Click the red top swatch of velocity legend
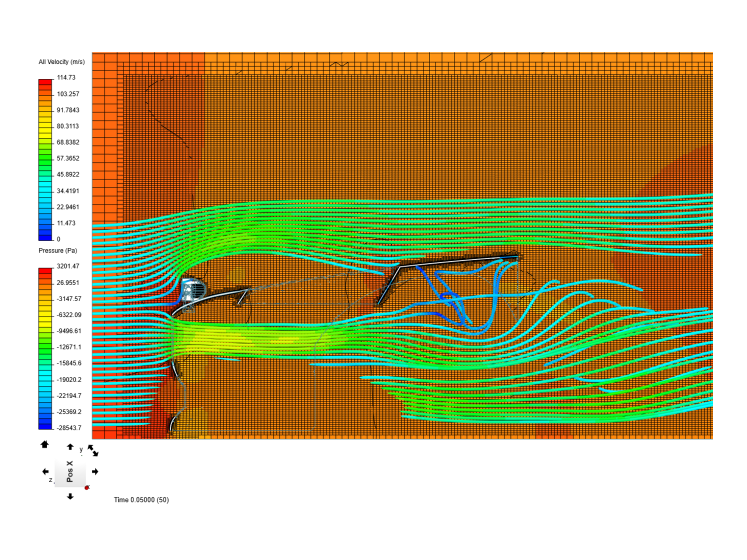 click(x=45, y=82)
